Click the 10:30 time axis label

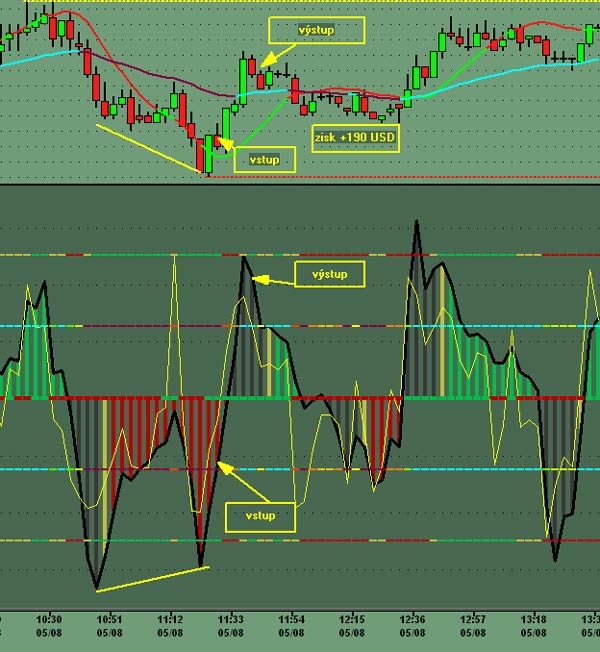[49, 620]
